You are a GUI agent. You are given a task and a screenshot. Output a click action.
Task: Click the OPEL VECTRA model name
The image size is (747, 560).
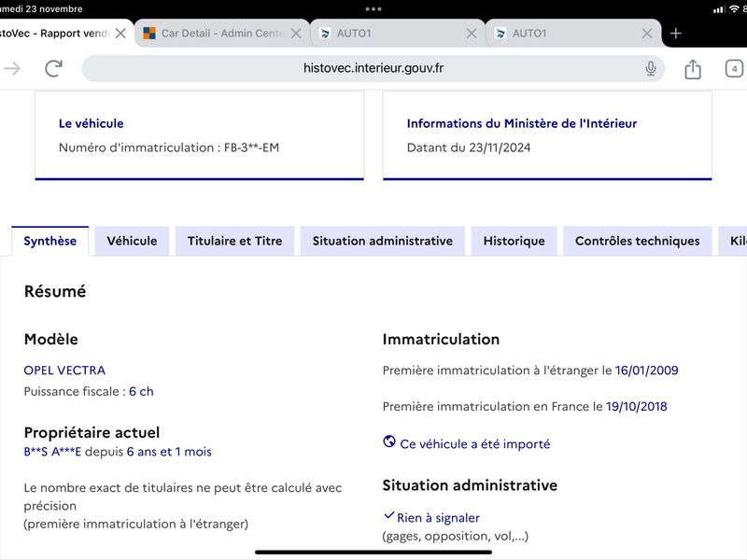(x=64, y=370)
